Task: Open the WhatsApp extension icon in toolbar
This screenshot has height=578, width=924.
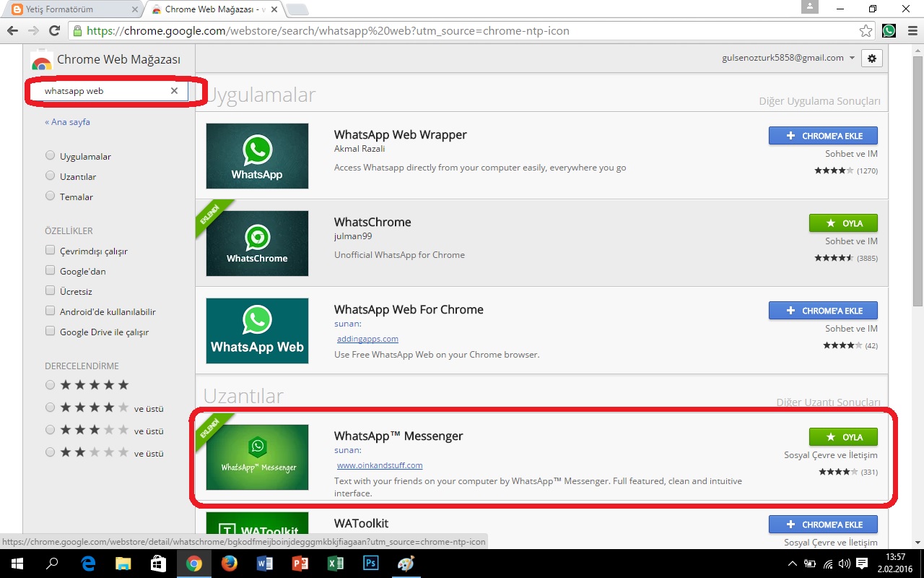Action: tap(889, 31)
